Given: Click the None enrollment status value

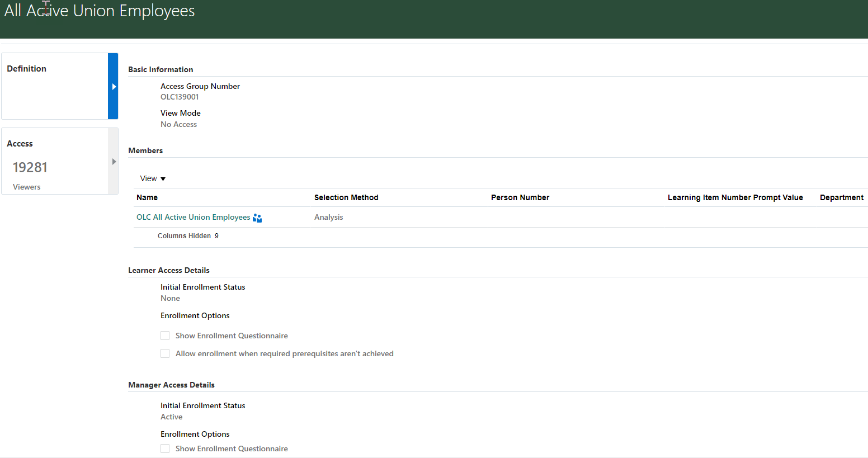Looking at the screenshot, I should coord(171,298).
